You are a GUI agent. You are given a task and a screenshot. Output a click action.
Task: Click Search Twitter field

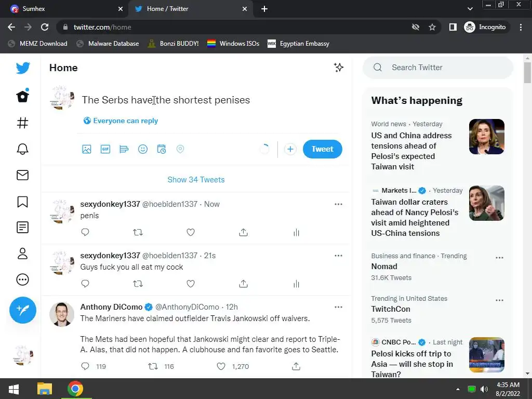click(x=437, y=68)
